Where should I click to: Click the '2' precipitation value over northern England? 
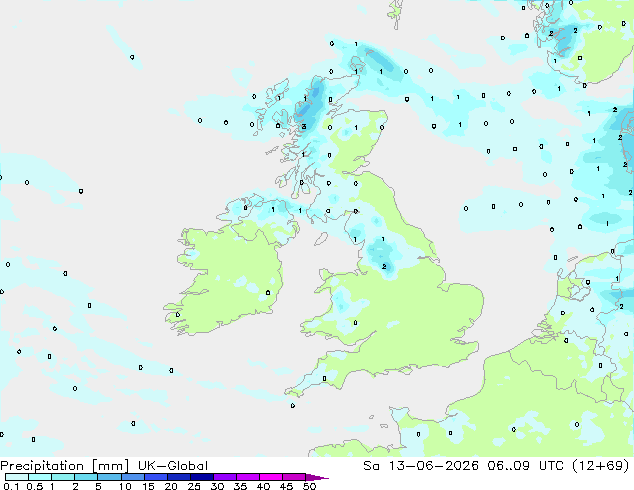click(x=384, y=266)
